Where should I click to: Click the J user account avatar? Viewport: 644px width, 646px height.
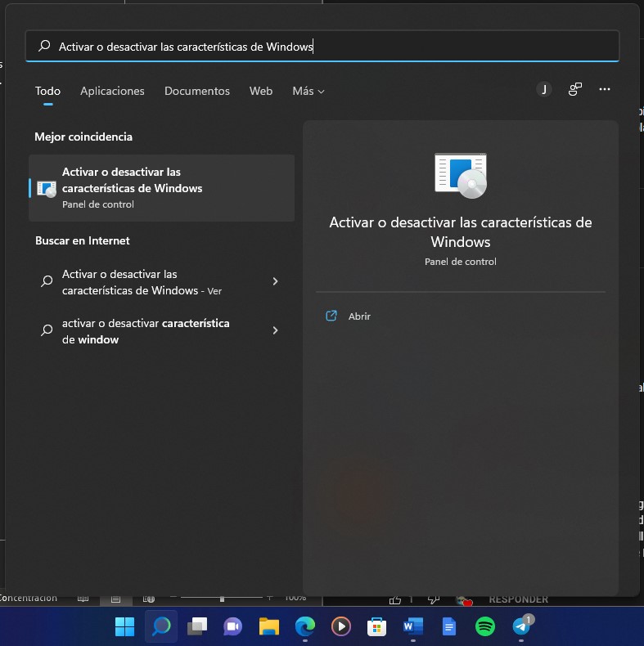point(544,89)
